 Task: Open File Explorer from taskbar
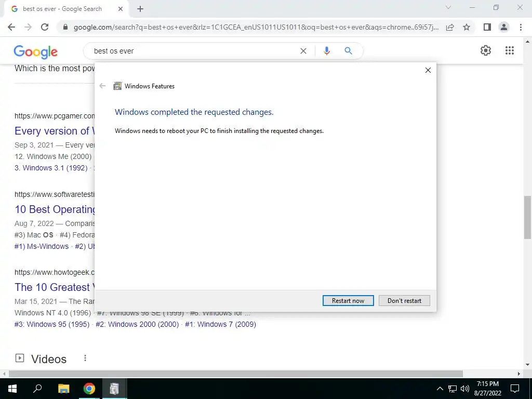[x=63, y=389]
